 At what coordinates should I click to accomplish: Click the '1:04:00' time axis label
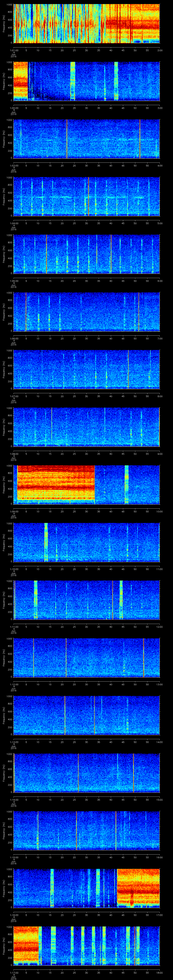(14, 223)
